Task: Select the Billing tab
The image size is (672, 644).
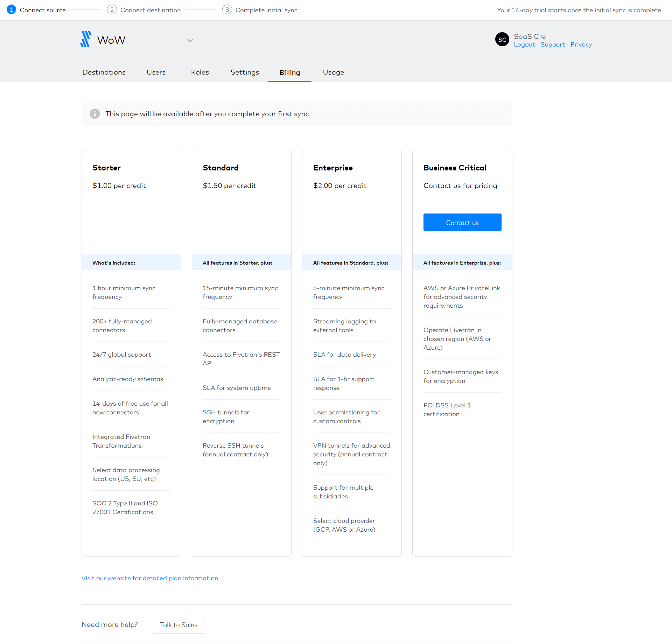Action: pyautogui.click(x=289, y=72)
